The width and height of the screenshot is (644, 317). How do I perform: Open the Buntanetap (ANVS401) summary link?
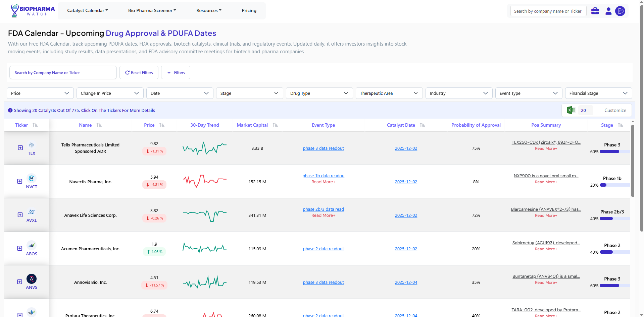pos(546,276)
